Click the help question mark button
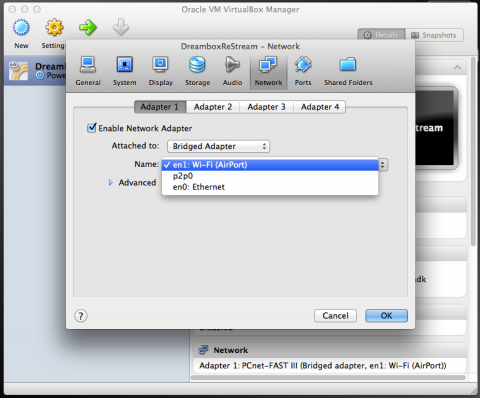Screen dimensions: 480x398 click(x=81, y=316)
